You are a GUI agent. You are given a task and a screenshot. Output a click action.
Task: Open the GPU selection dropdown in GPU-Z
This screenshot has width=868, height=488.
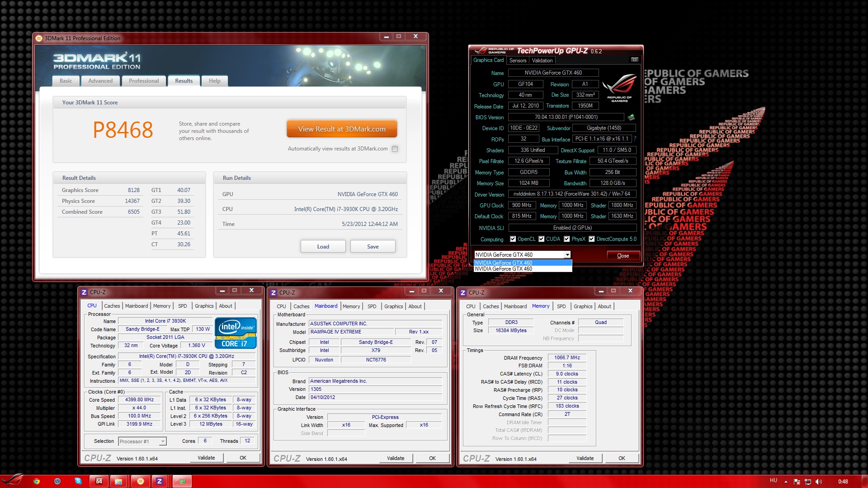coord(567,255)
